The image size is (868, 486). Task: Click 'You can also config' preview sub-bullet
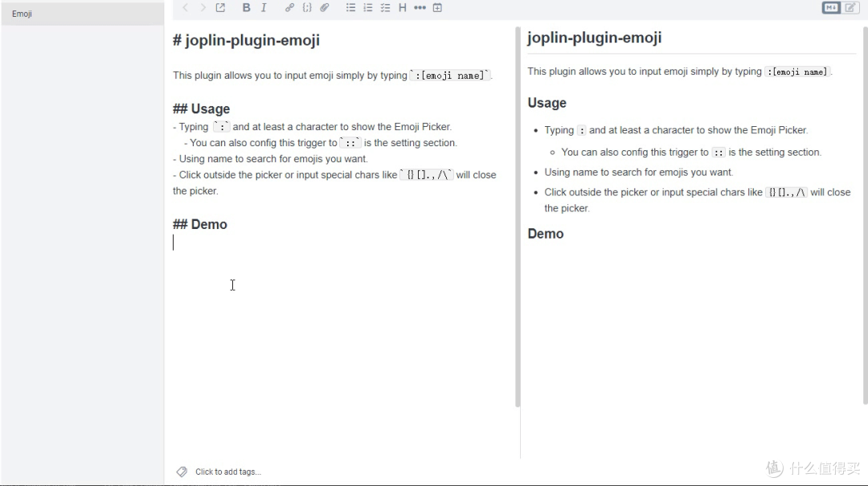click(691, 152)
